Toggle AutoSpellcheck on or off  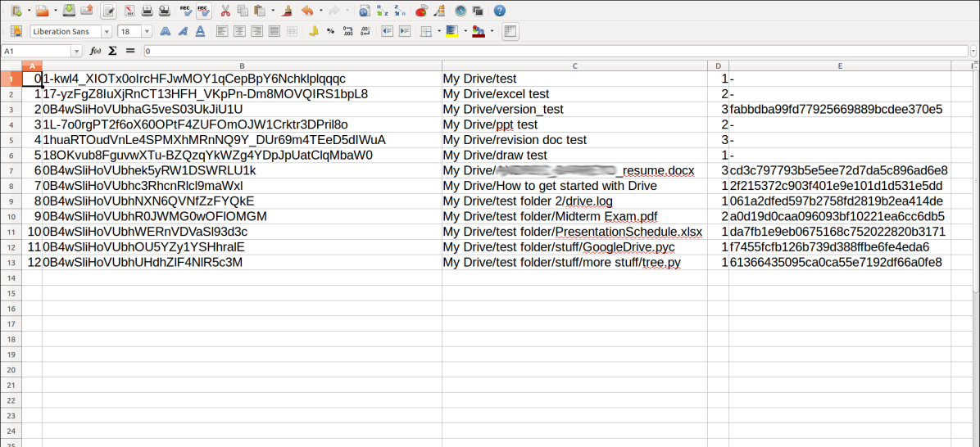point(203,11)
